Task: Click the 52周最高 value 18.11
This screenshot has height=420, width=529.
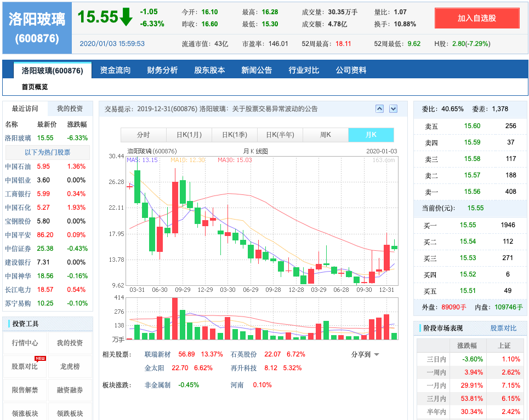Action: (x=343, y=44)
